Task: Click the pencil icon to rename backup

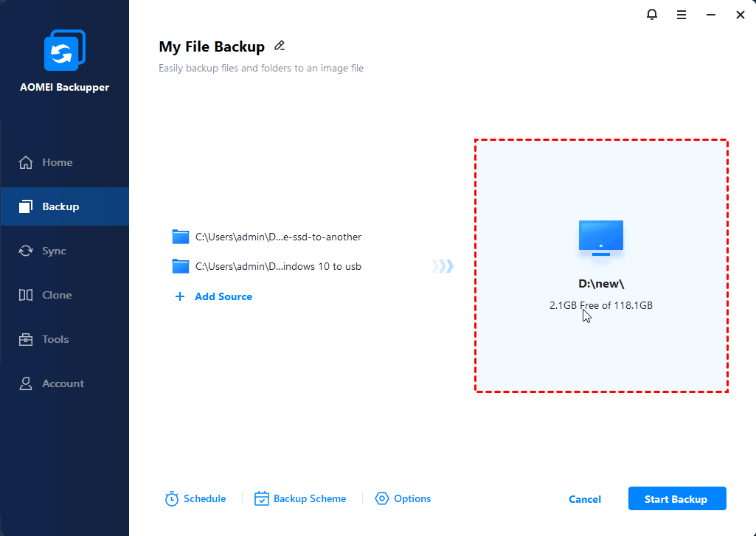Action: point(280,46)
